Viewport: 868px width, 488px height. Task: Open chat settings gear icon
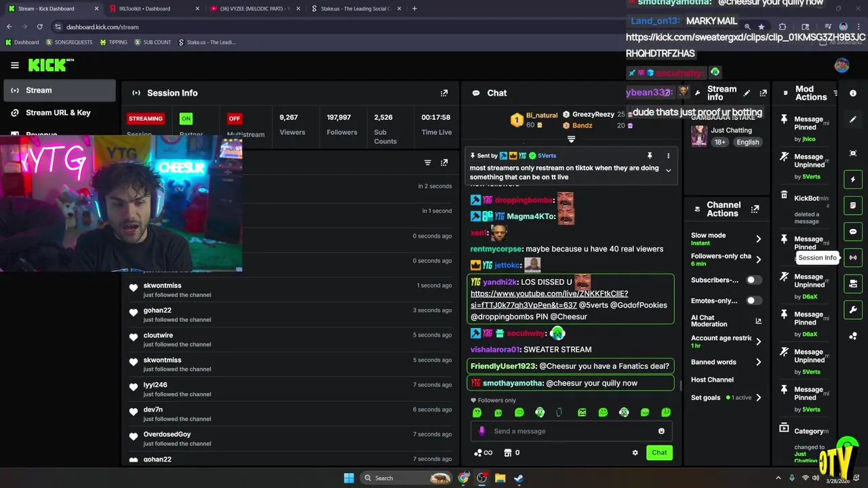click(635, 453)
